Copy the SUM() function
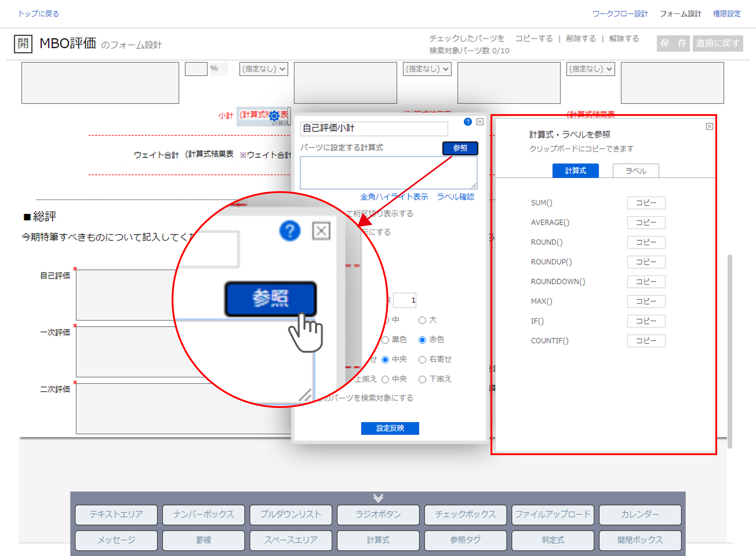 click(x=646, y=203)
